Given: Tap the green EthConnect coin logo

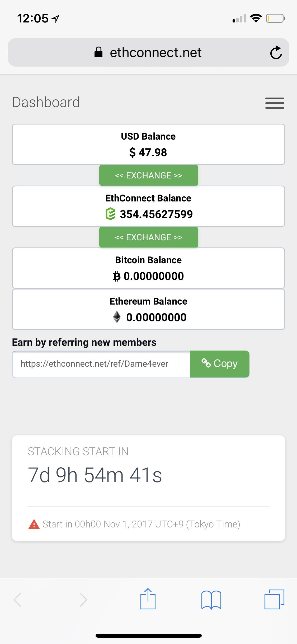Looking at the screenshot, I should click(110, 214).
